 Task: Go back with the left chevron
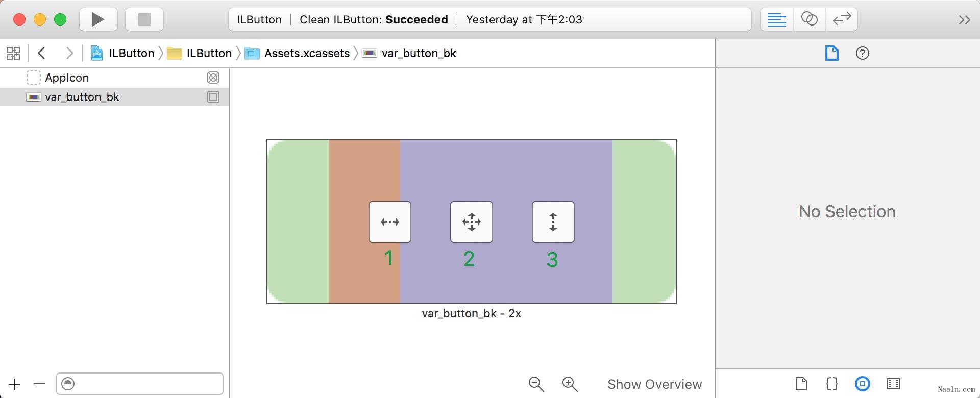click(x=42, y=53)
